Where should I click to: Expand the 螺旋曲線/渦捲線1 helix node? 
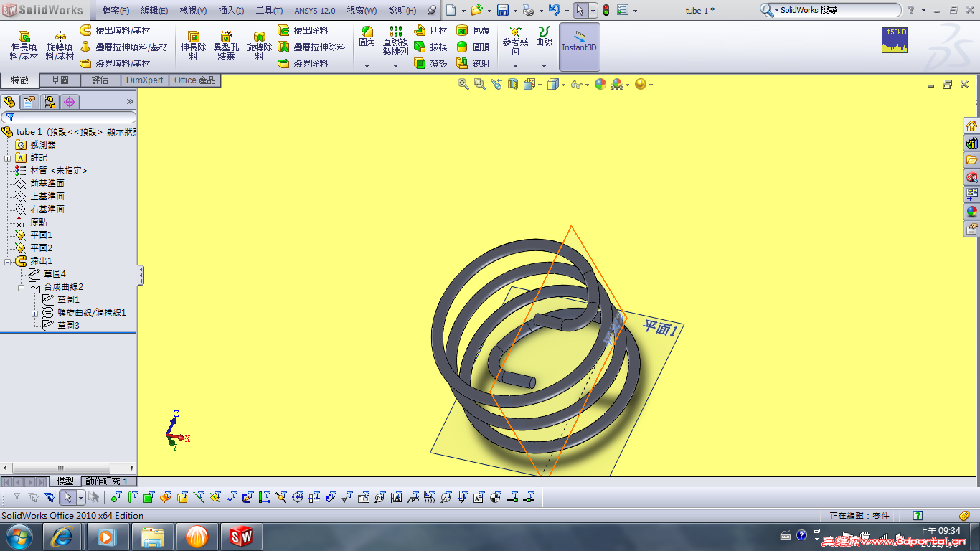(x=34, y=313)
